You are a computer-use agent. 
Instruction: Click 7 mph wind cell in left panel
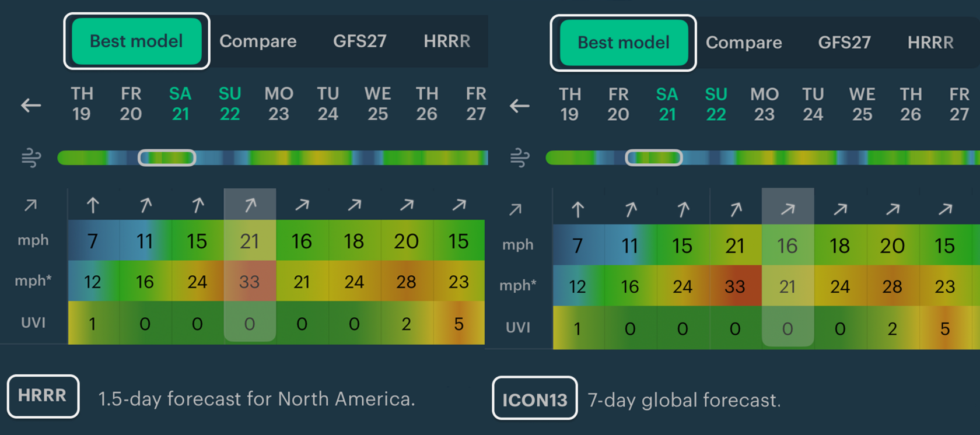click(x=93, y=241)
